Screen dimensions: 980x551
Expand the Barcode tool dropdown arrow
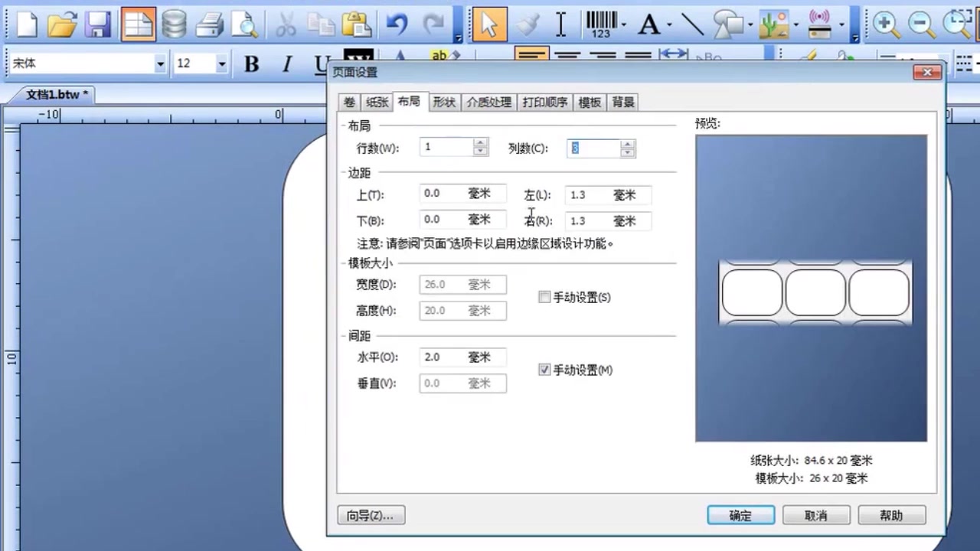[623, 24]
